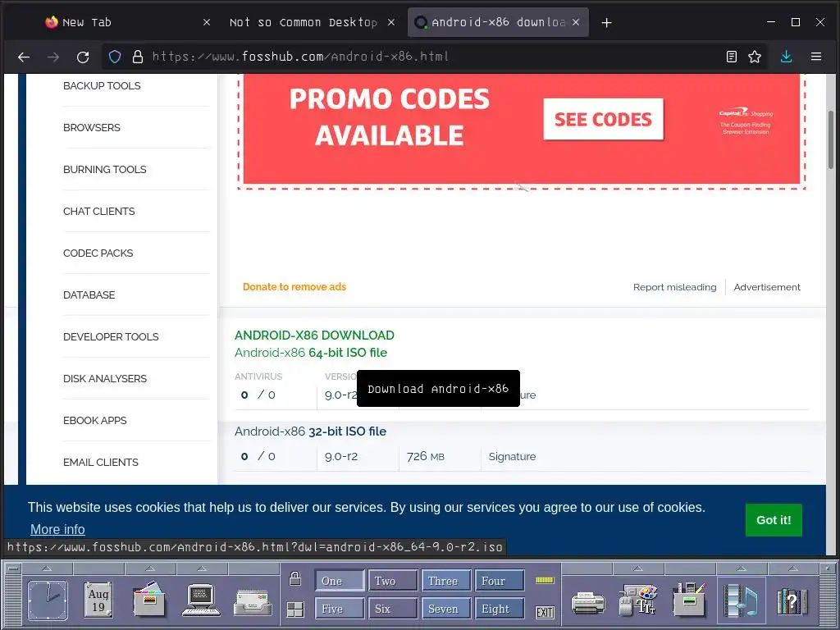Screen dimensions: 840x630
Task: Open the Firefox downloads panel
Action: [x=786, y=57]
